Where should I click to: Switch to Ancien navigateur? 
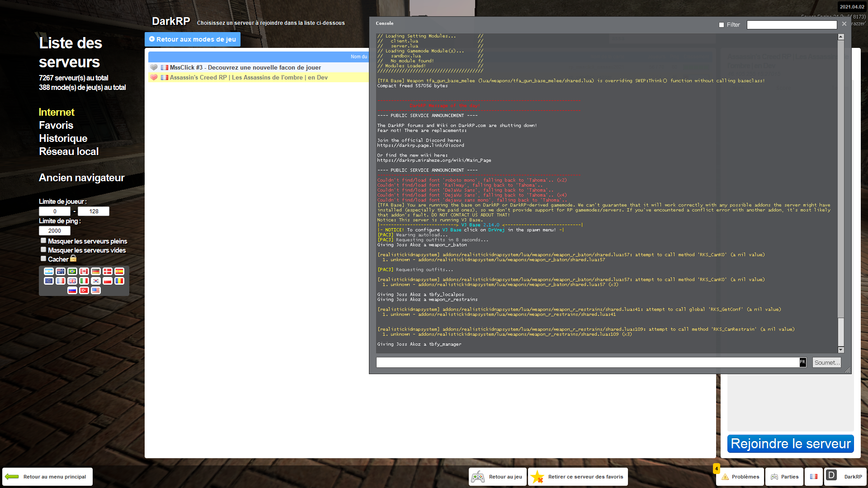point(82,178)
